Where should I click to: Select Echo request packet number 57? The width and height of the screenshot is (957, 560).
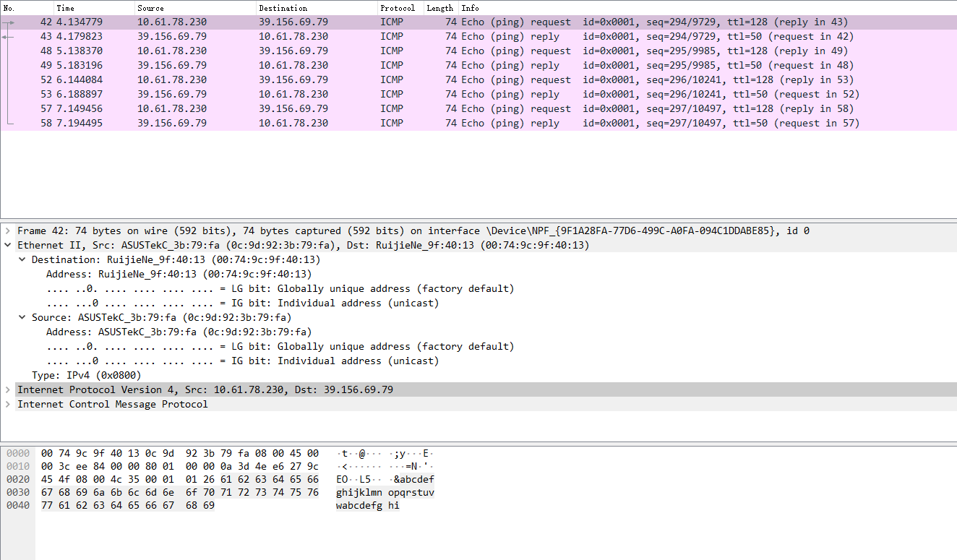coord(289,108)
